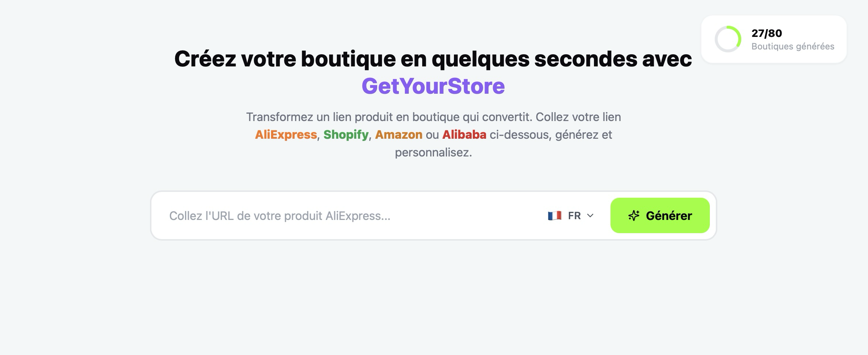Click the Boutiques générées label
The width and height of the screenshot is (868, 355).
click(x=793, y=46)
